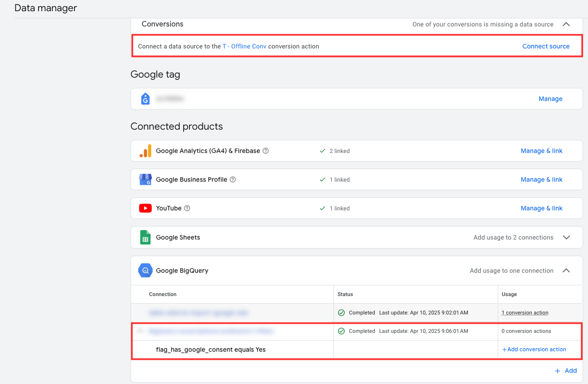Screen dimensions: 588x384
Task: Click the Google Analytics bar chart icon
Action: pyautogui.click(x=145, y=151)
